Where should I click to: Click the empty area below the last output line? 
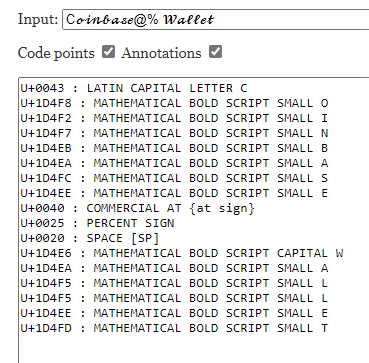click(x=193, y=348)
